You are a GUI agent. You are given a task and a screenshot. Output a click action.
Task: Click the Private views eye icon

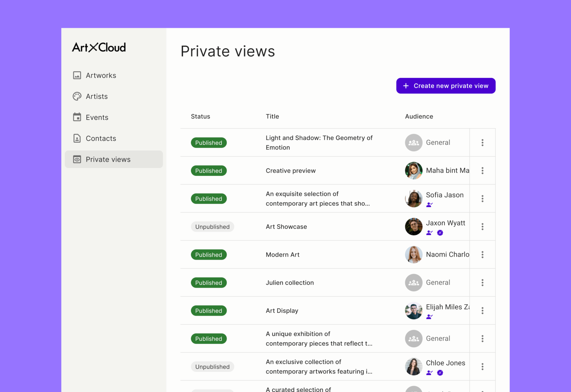(77, 159)
